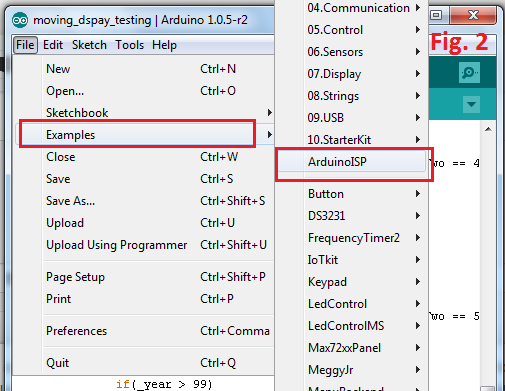Expand the 08.Strings examples
Screen dimensions: 505x391
point(352,96)
